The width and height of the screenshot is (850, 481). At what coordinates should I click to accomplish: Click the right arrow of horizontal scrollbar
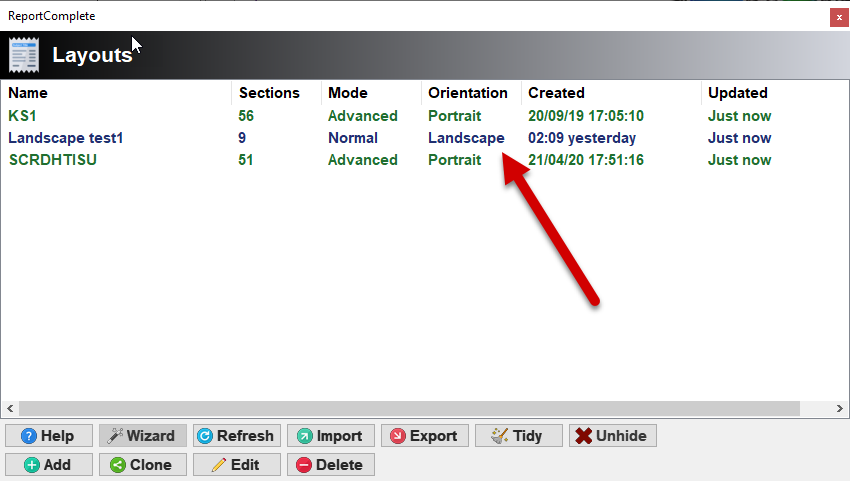840,408
